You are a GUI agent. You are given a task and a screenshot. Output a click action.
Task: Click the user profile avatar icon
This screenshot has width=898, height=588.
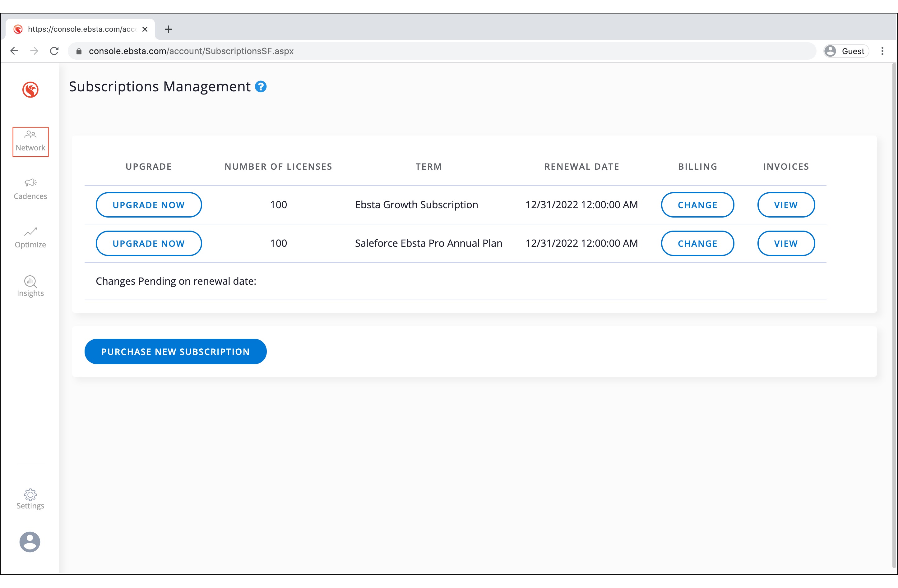coord(30,542)
